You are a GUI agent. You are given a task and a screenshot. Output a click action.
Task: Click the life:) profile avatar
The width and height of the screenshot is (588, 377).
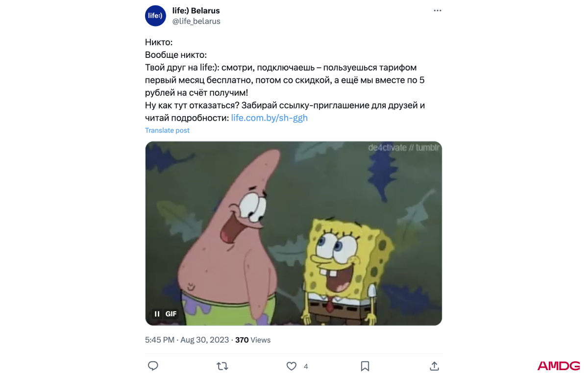pos(156,16)
